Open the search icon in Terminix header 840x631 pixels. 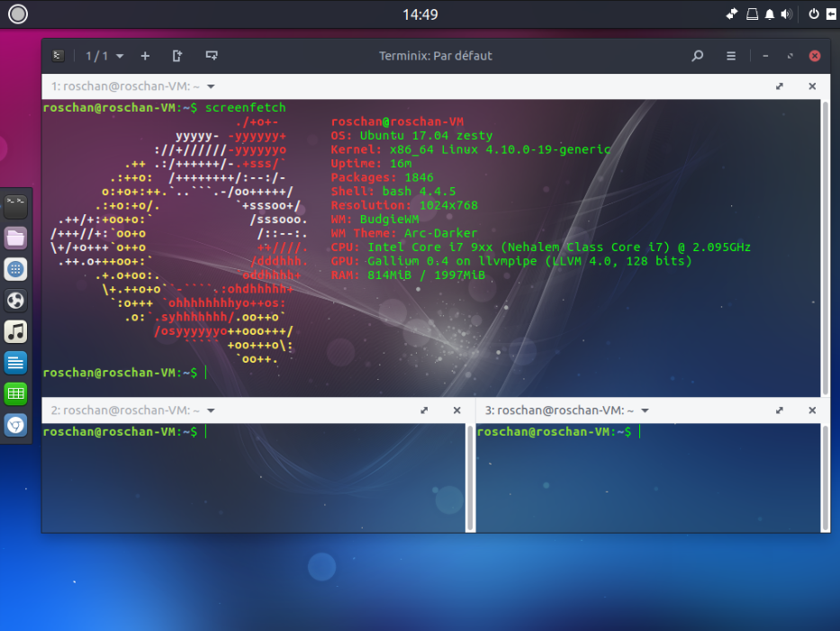point(697,56)
